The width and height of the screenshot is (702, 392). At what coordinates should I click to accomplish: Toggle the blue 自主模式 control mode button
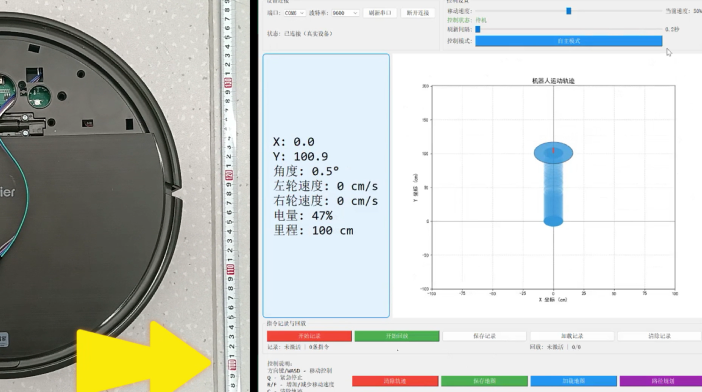pyautogui.click(x=569, y=41)
